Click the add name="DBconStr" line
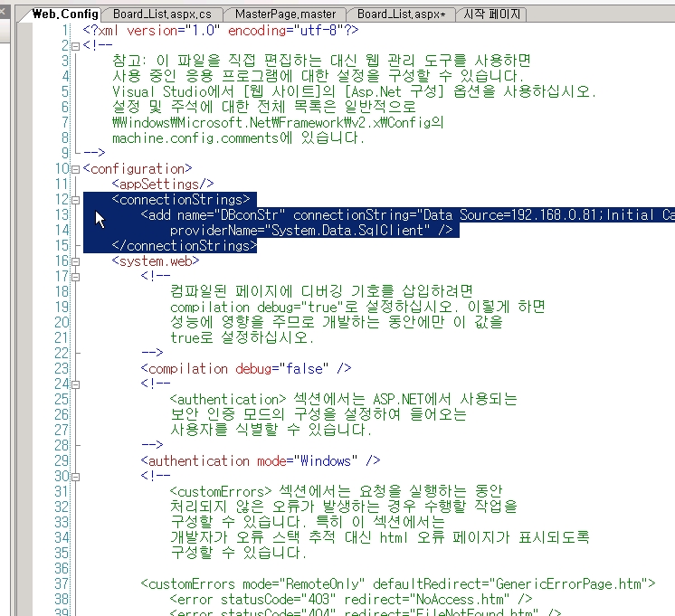The height and width of the screenshot is (616, 675). [407, 214]
